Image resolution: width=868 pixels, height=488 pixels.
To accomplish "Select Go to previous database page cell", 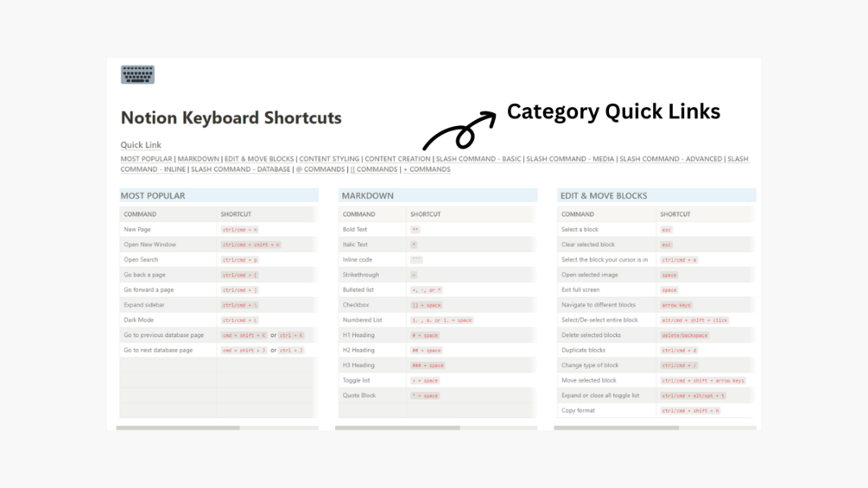I will pyautogui.click(x=168, y=335).
